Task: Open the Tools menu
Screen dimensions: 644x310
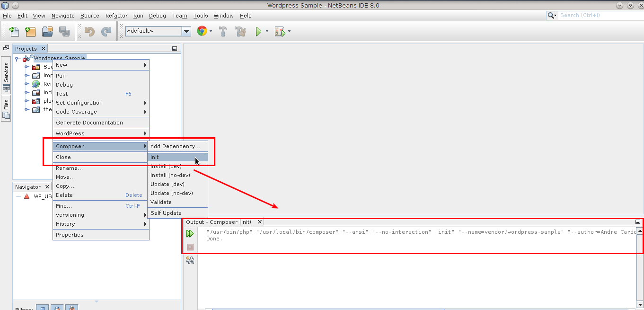Action: (x=201, y=16)
